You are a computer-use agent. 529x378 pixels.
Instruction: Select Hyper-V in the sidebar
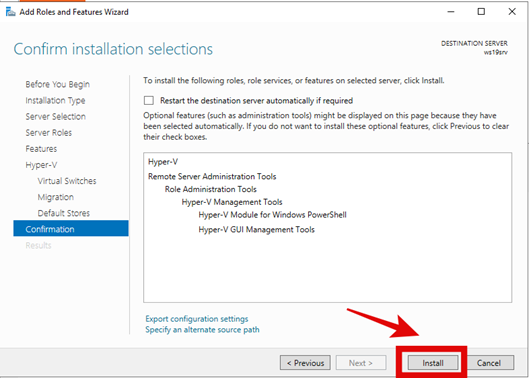tap(41, 165)
